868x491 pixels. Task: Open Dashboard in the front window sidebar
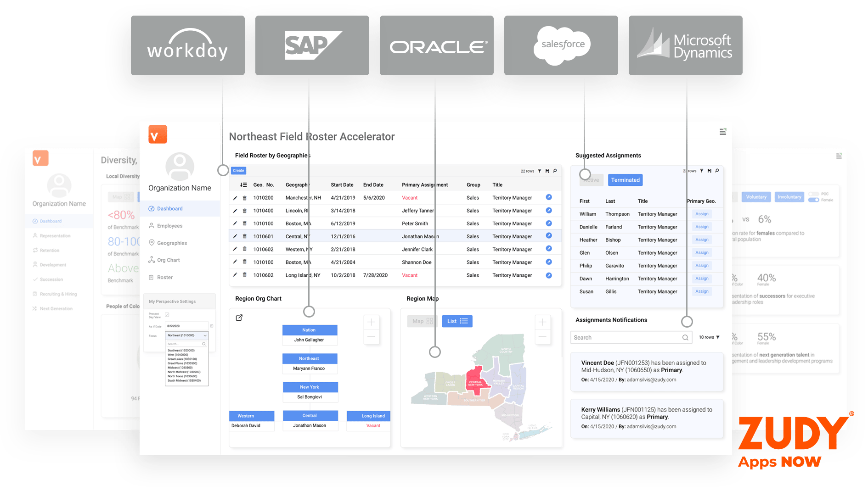point(180,209)
